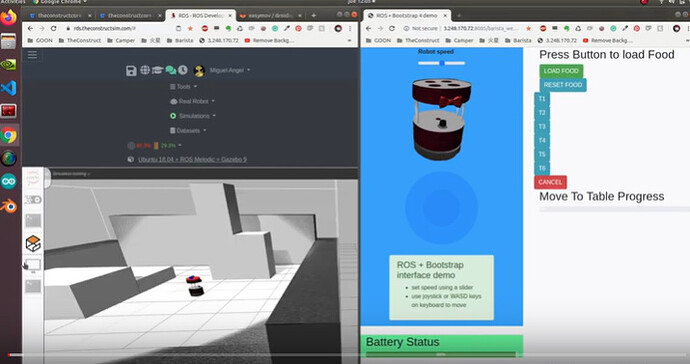Expand the Real Robot dropdown
690x364 pixels.
pos(192,101)
